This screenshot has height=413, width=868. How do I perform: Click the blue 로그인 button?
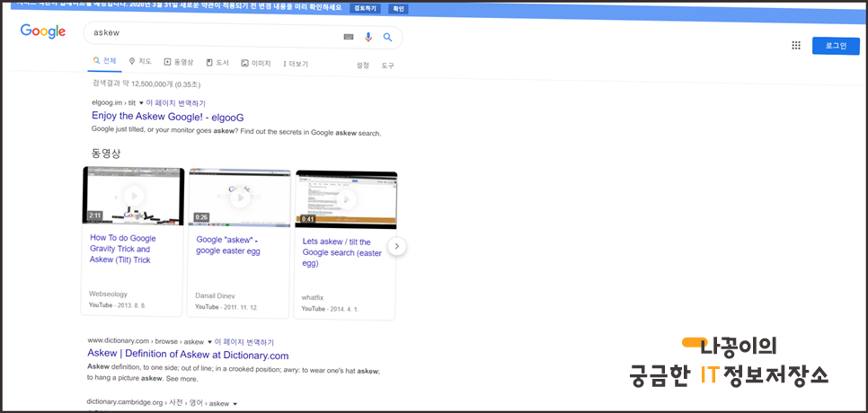pos(836,46)
